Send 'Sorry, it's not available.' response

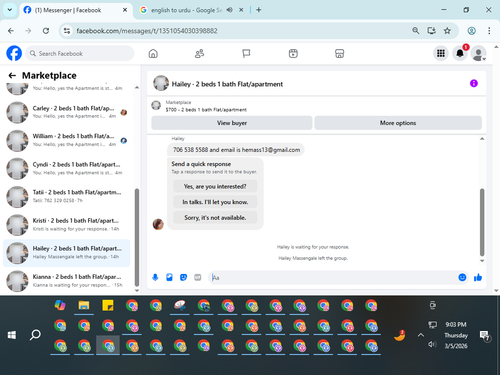point(215,218)
